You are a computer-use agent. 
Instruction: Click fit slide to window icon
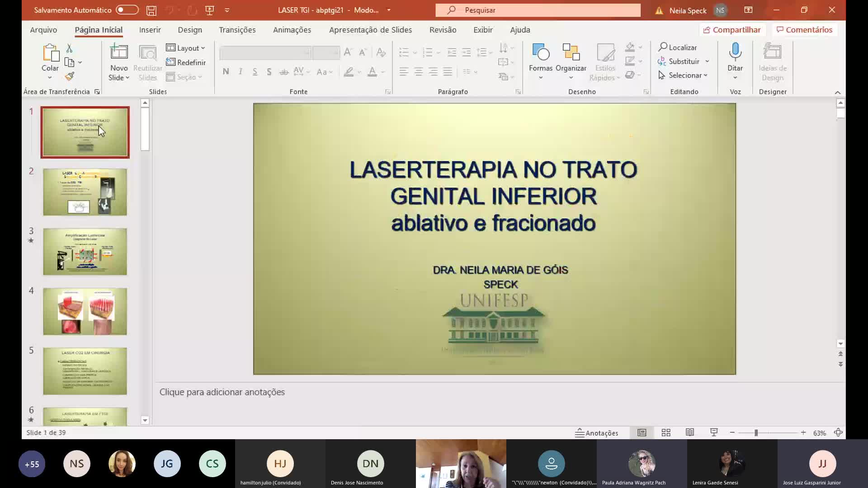[838, 432]
